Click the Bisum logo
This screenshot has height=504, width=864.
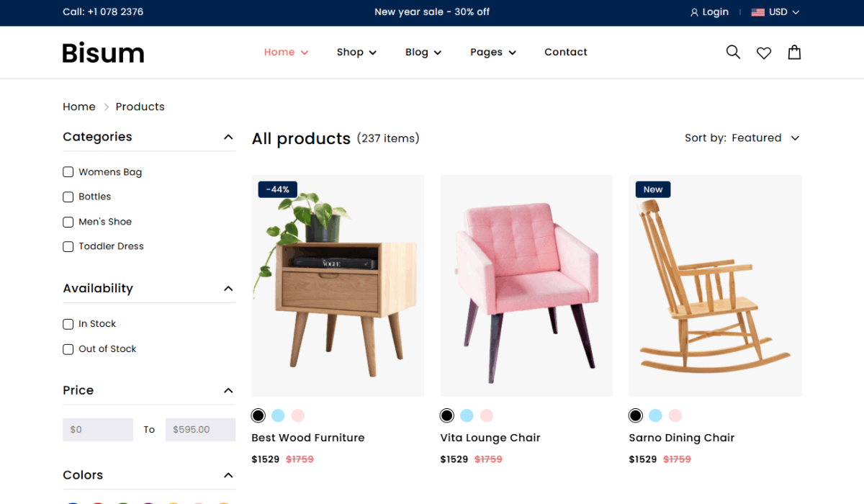(103, 53)
